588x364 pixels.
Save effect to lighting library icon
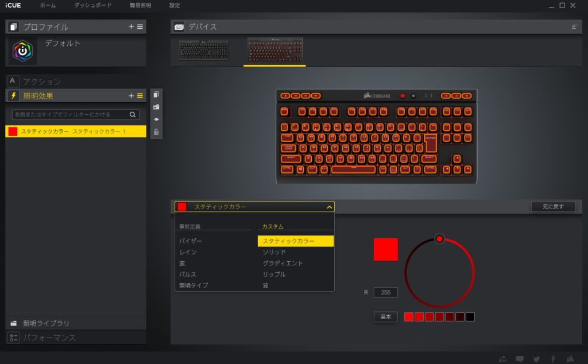click(156, 107)
